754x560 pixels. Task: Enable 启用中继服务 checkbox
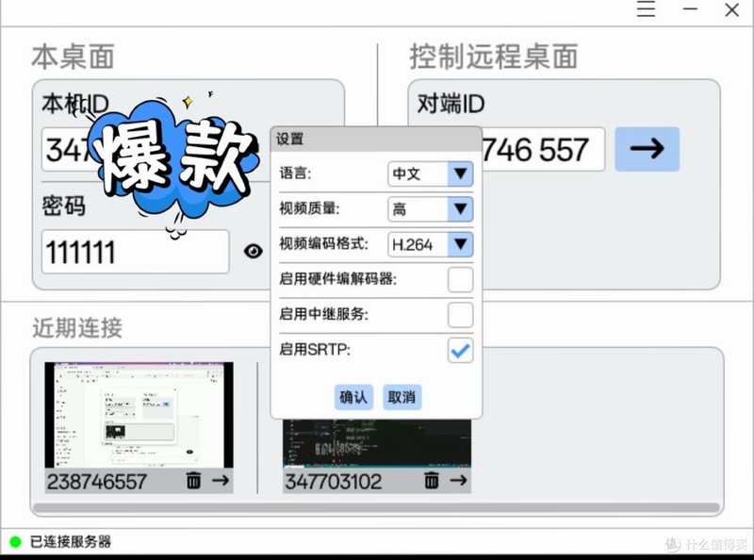[460, 315]
